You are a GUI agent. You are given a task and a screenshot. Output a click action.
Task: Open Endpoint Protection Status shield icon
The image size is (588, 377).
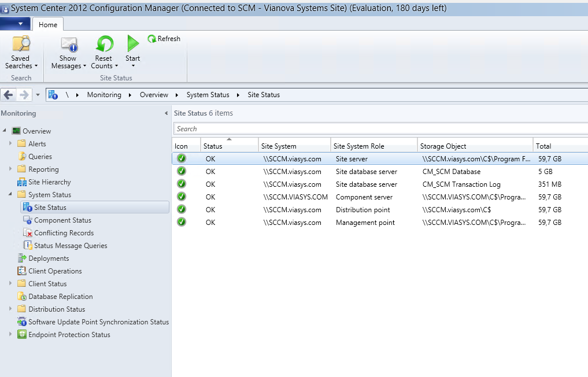pyautogui.click(x=22, y=334)
